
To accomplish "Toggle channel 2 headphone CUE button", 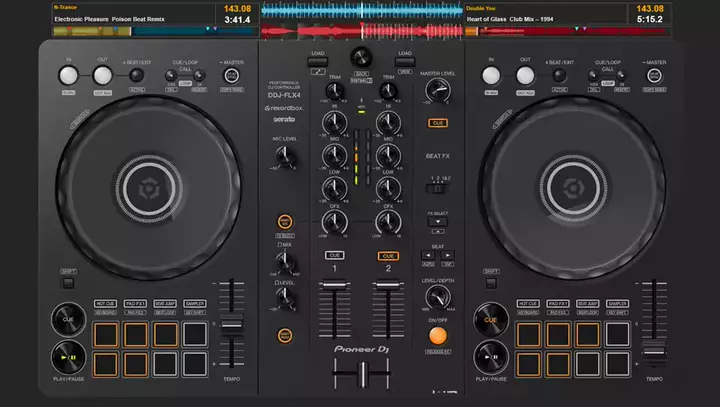I will click(x=388, y=256).
